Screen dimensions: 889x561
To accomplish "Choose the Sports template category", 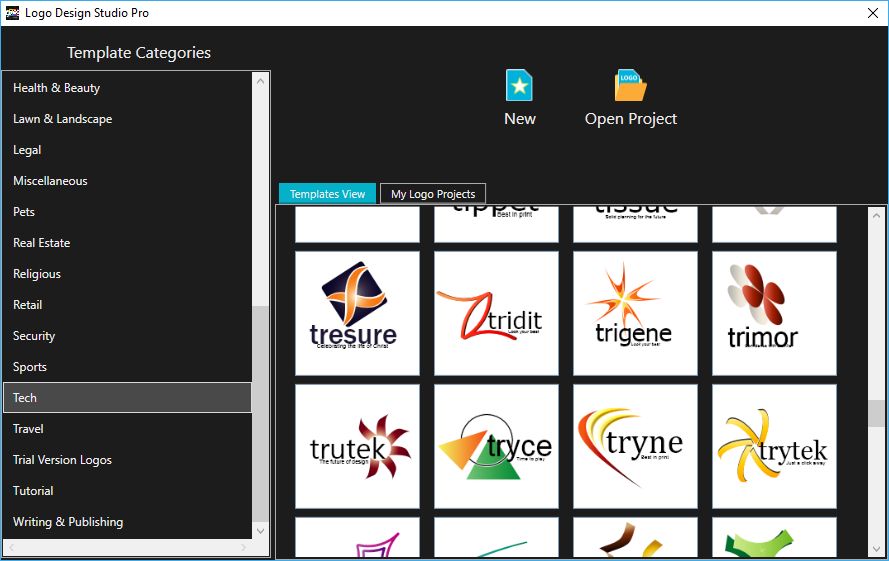I will click(x=30, y=367).
